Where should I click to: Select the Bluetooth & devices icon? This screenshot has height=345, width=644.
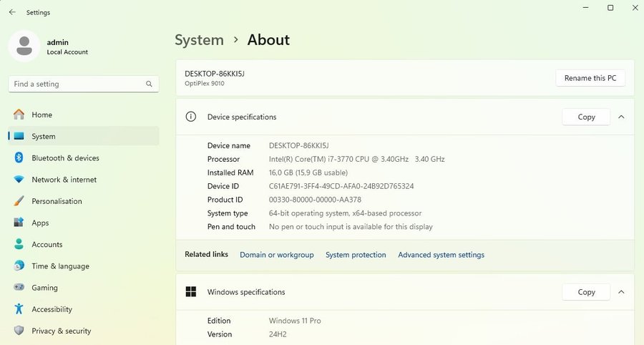19,158
